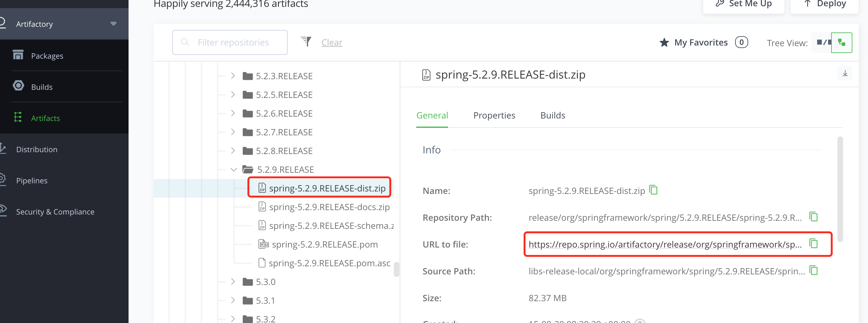
Task: Open the Distribution sidebar item
Action: (x=37, y=149)
